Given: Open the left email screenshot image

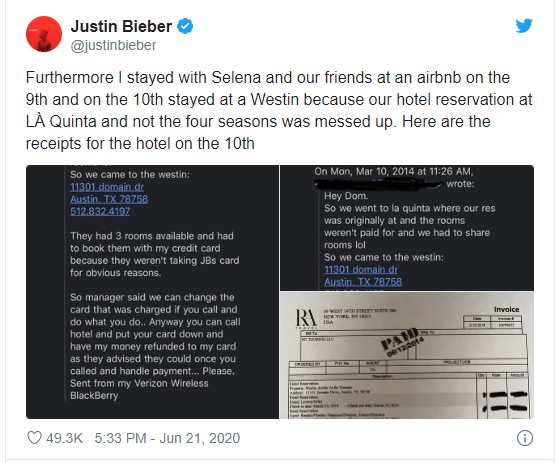Looking at the screenshot, I should [152, 292].
